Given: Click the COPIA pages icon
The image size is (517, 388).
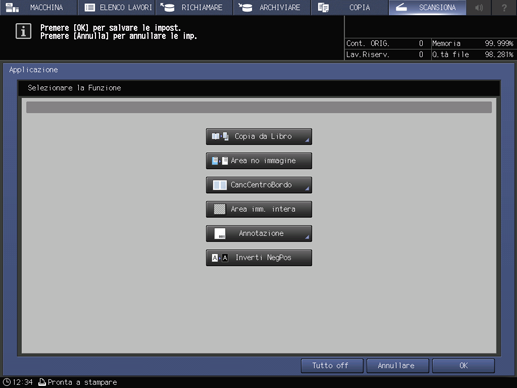Looking at the screenshot, I should click(x=323, y=7).
